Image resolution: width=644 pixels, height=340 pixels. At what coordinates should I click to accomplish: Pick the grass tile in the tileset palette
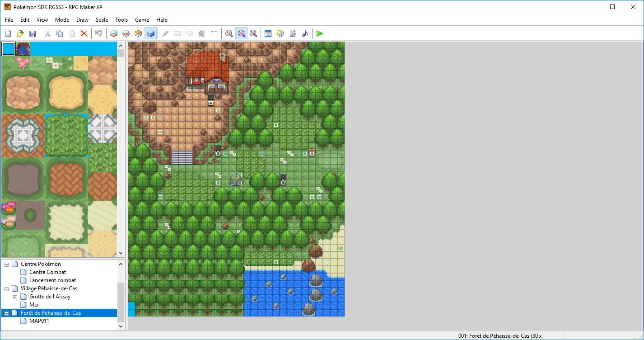[66, 135]
